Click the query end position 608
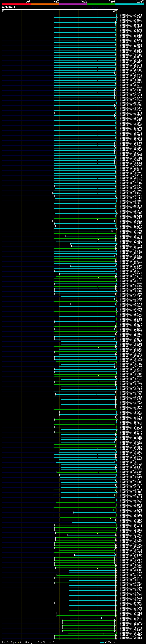The image size is (146, 644). pos(115,11)
